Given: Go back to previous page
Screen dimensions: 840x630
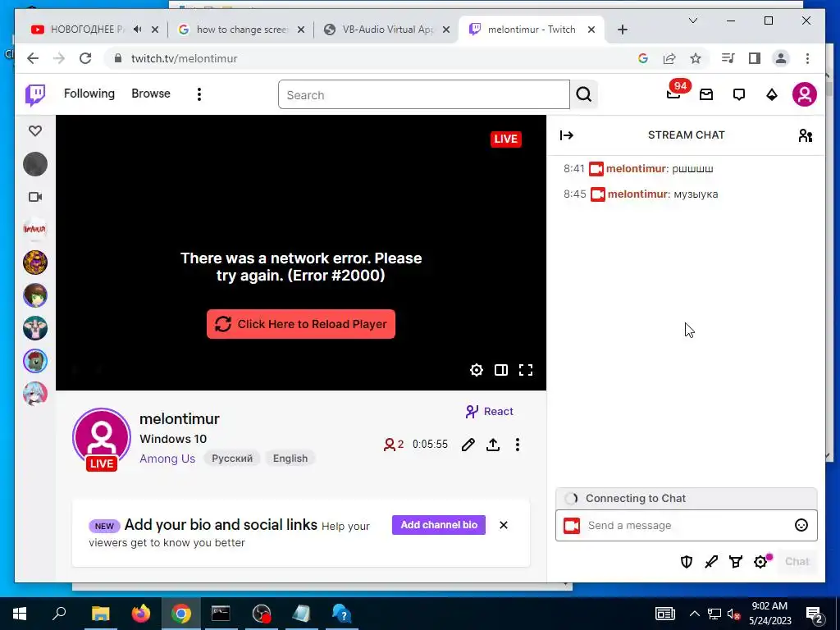Looking at the screenshot, I should pos(33,58).
